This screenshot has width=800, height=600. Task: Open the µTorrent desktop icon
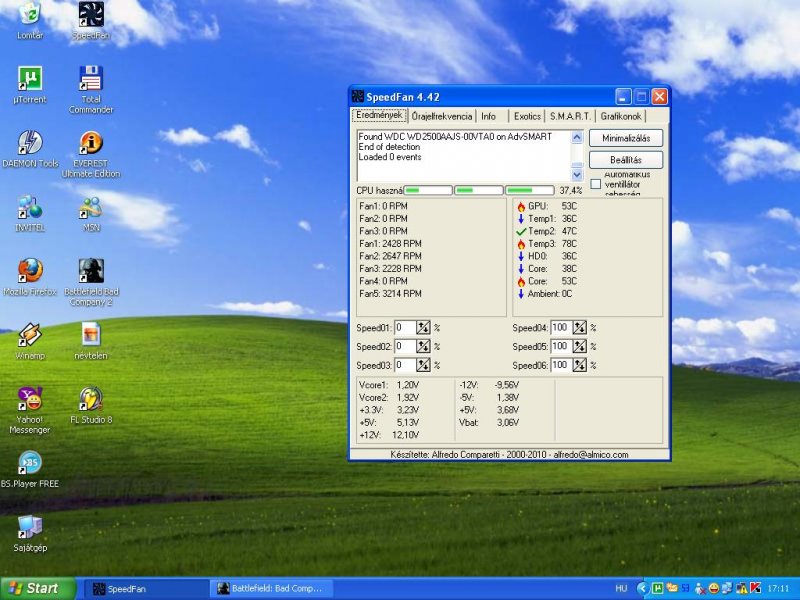click(30, 79)
